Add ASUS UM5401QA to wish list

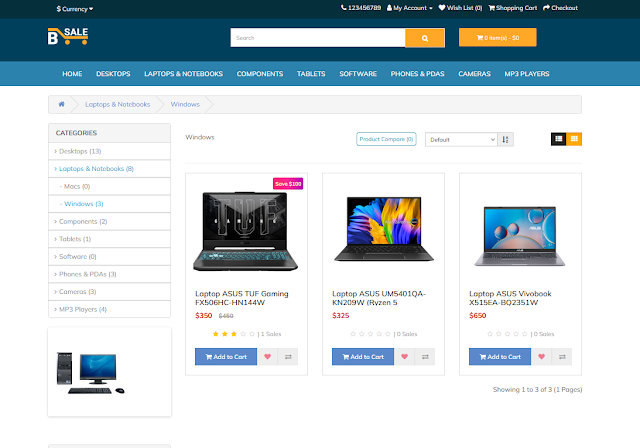(x=404, y=357)
